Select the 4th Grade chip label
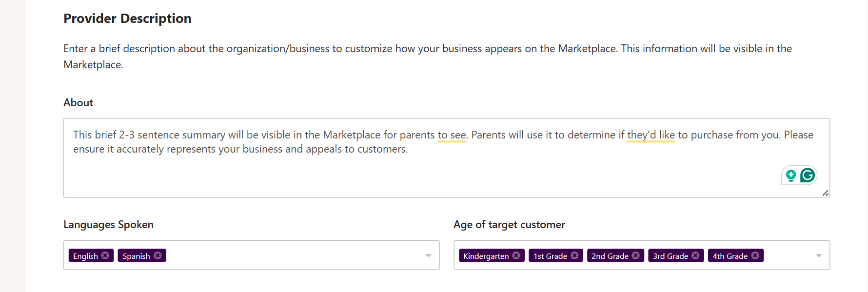 [730, 256]
